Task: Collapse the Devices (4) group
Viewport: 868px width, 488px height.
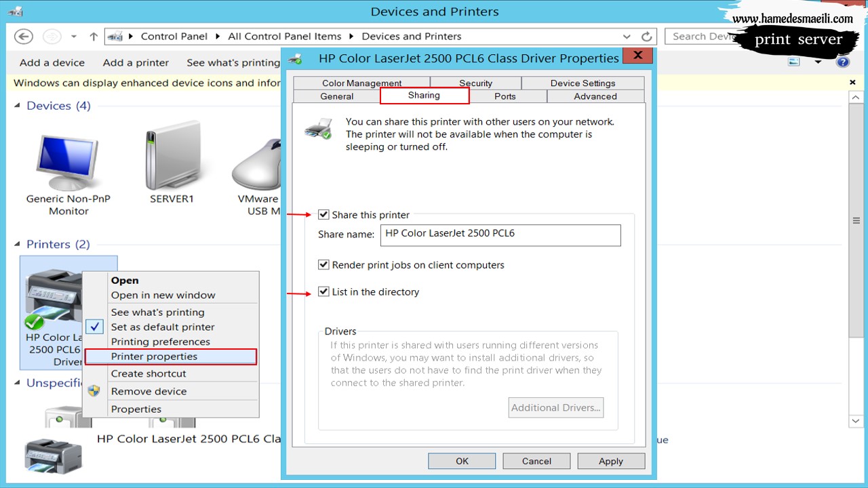Action: [18, 106]
